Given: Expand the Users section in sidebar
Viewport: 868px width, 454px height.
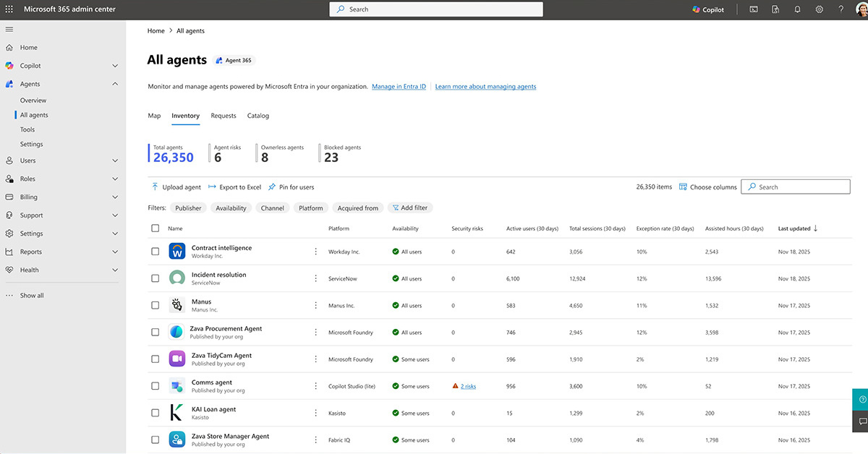Looking at the screenshot, I should pos(115,160).
